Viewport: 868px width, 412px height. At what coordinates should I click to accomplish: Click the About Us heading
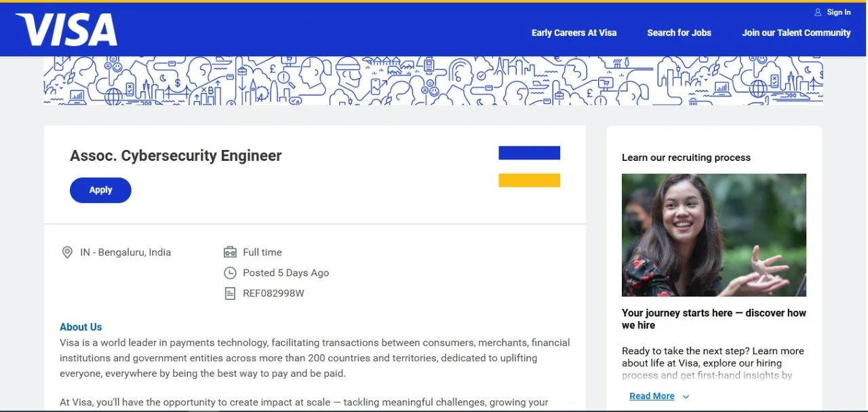point(81,327)
